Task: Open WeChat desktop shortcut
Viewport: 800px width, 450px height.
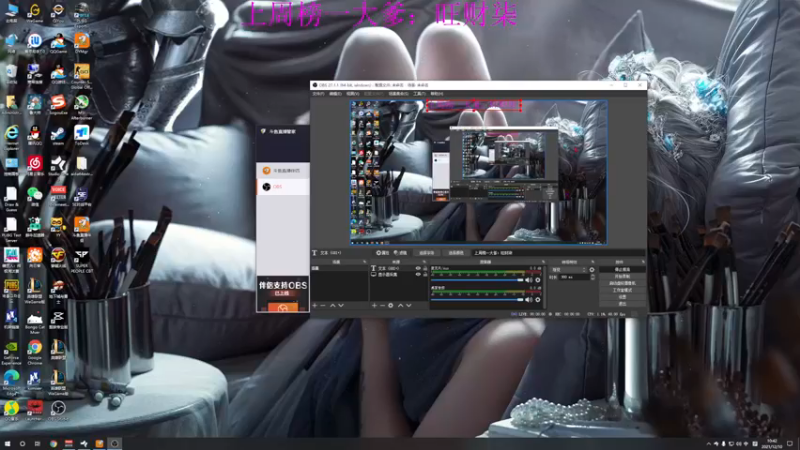Action: [x=35, y=197]
